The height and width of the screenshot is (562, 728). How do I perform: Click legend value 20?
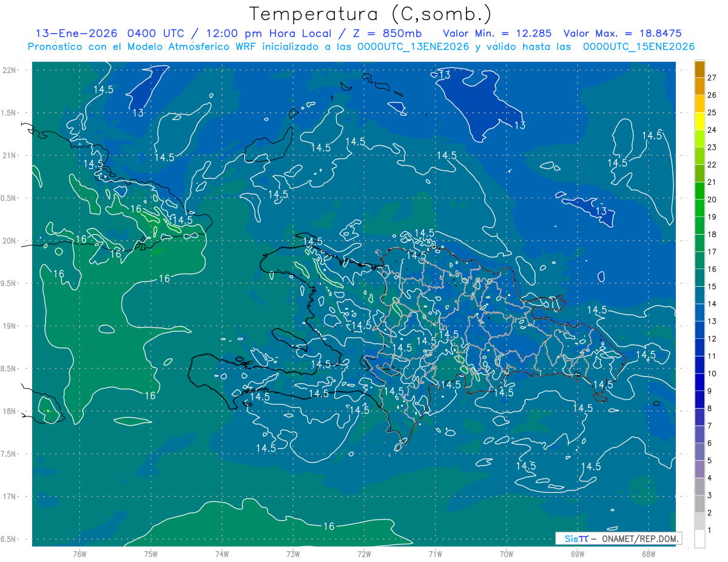pos(712,199)
